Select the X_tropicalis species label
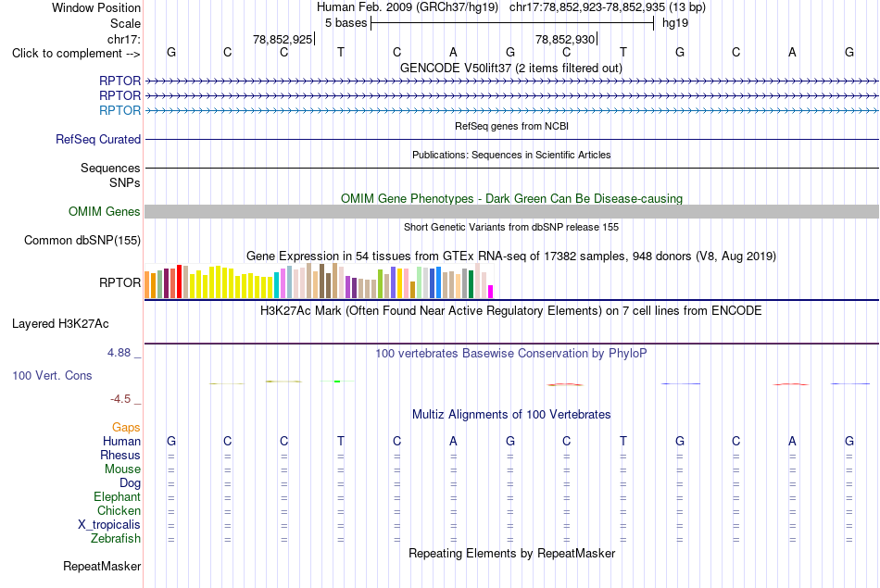880x588 pixels. click(x=109, y=525)
